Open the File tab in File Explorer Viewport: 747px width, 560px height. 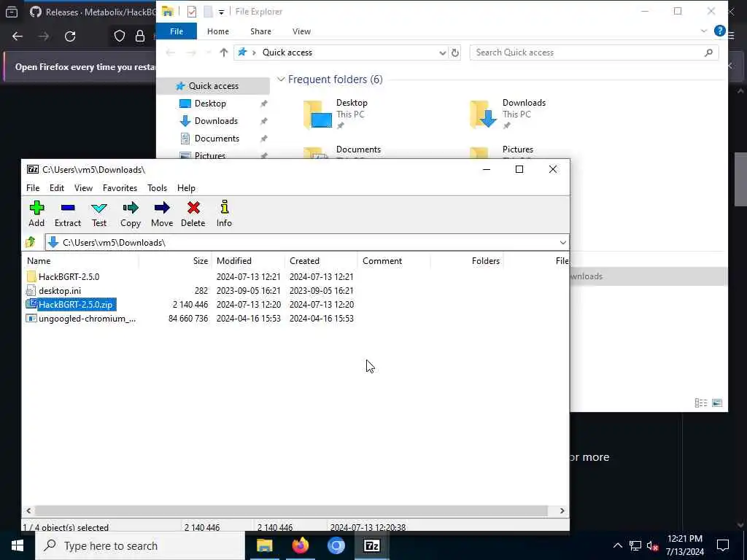pos(177,31)
